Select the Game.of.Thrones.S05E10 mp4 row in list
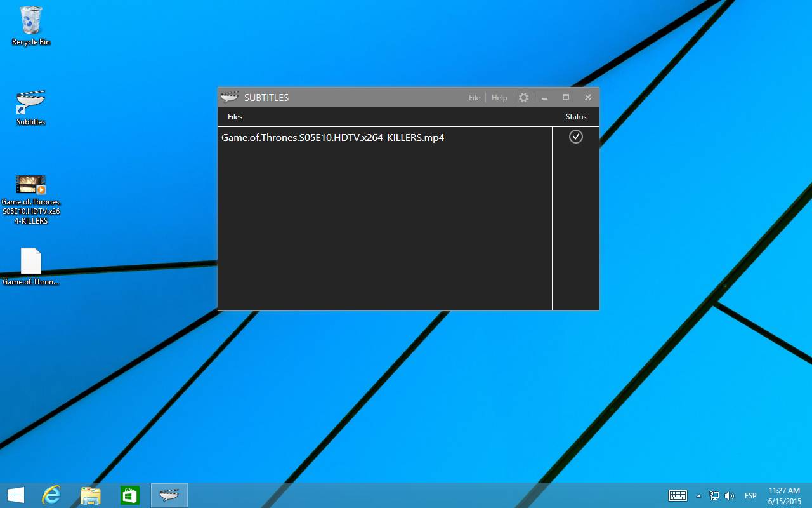Image resolution: width=812 pixels, height=508 pixels. click(332, 137)
